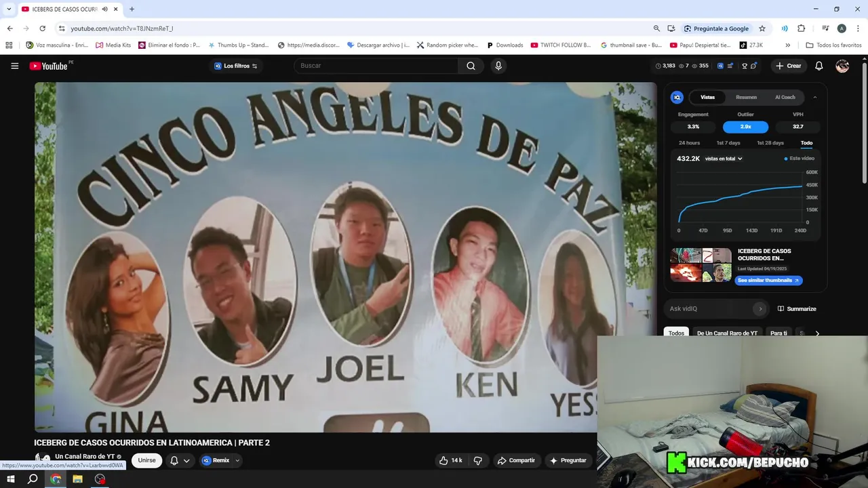The width and height of the screenshot is (868, 488).
Task: Open File Explorer from taskbar
Action: coord(77,479)
